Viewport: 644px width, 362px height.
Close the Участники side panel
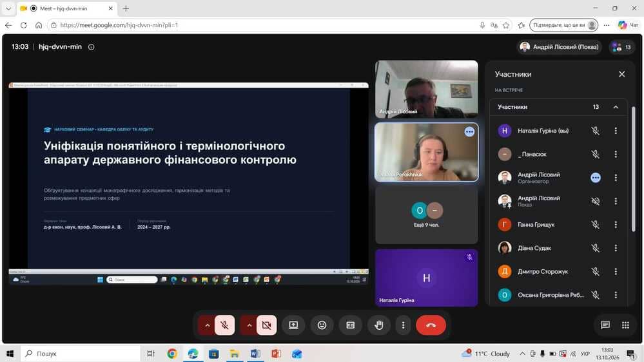622,74
